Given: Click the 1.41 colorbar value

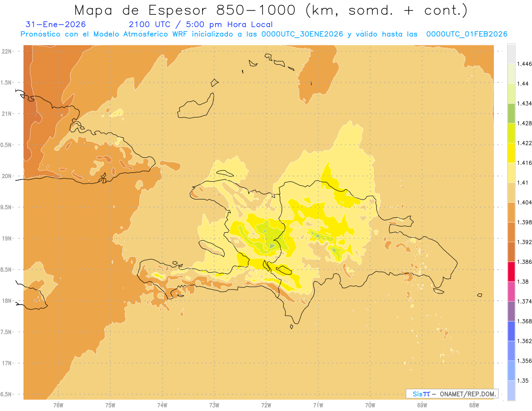Looking at the screenshot, I should [523, 183].
